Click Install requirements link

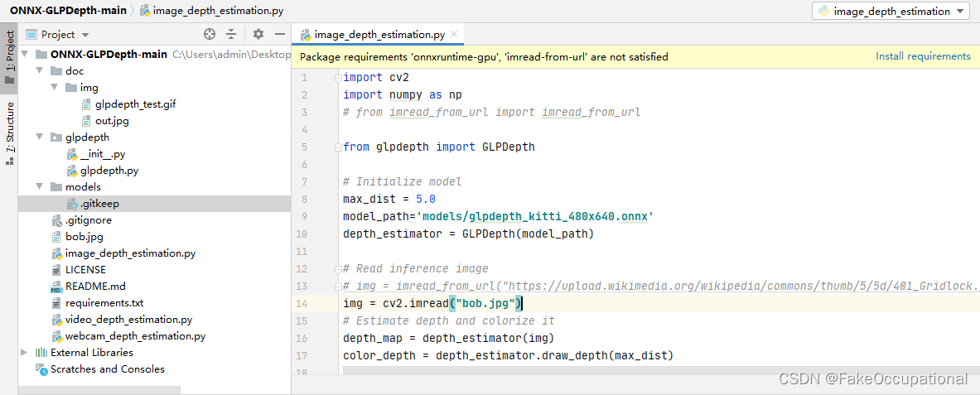(923, 56)
